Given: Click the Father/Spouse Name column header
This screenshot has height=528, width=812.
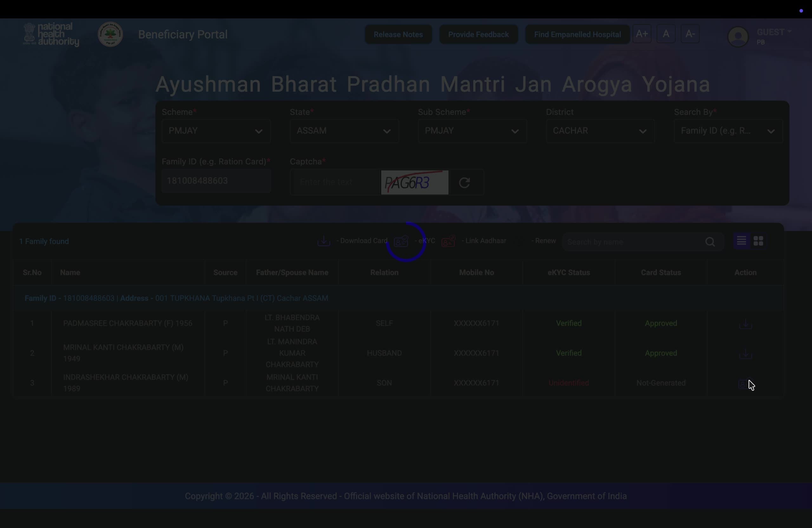Looking at the screenshot, I should tap(292, 273).
